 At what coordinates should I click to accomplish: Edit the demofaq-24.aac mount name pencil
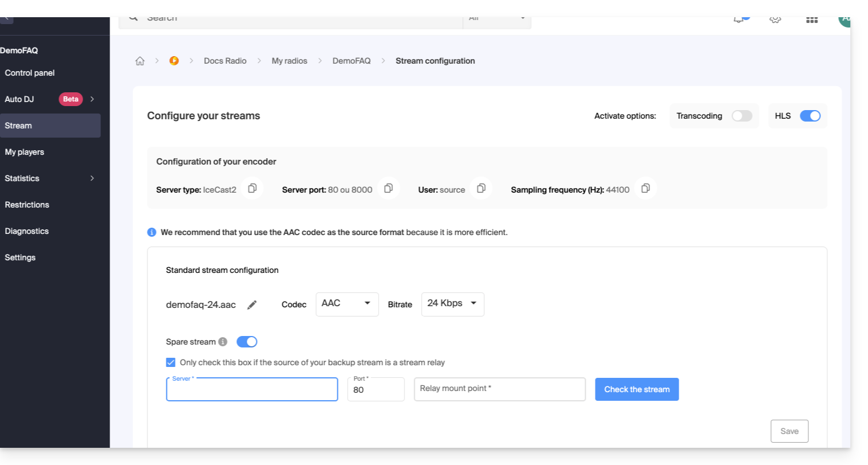(x=252, y=305)
